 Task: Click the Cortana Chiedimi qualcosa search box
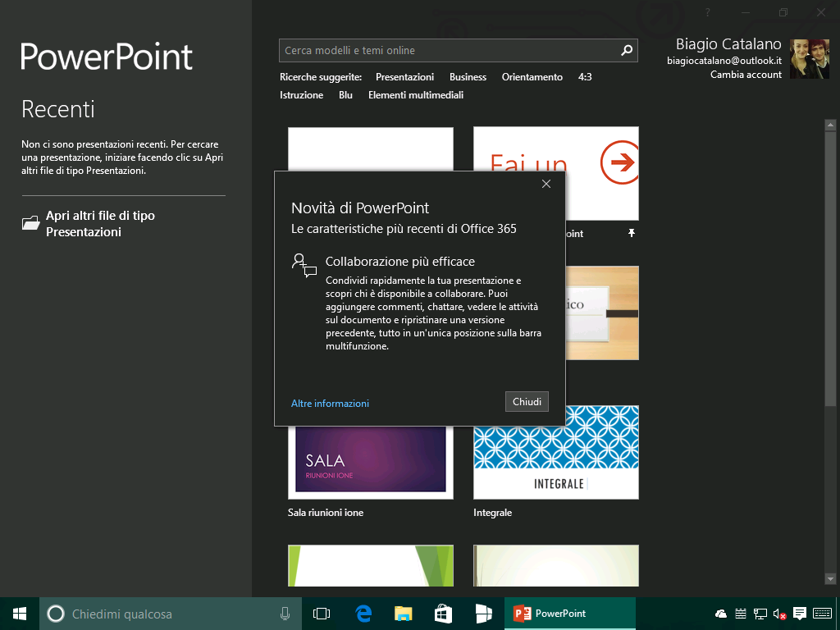tap(171, 614)
